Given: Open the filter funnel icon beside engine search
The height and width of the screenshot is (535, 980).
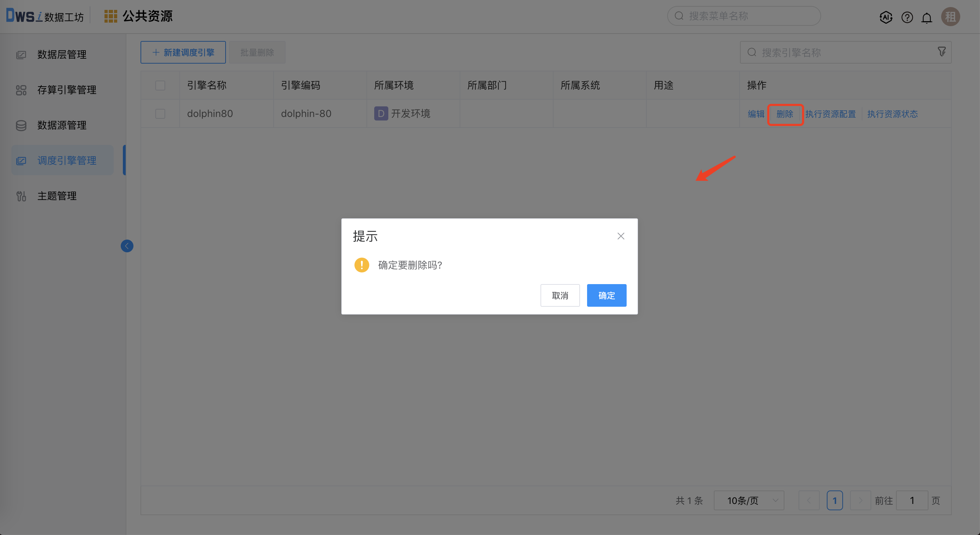Looking at the screenshot, I should coord(942,51).
